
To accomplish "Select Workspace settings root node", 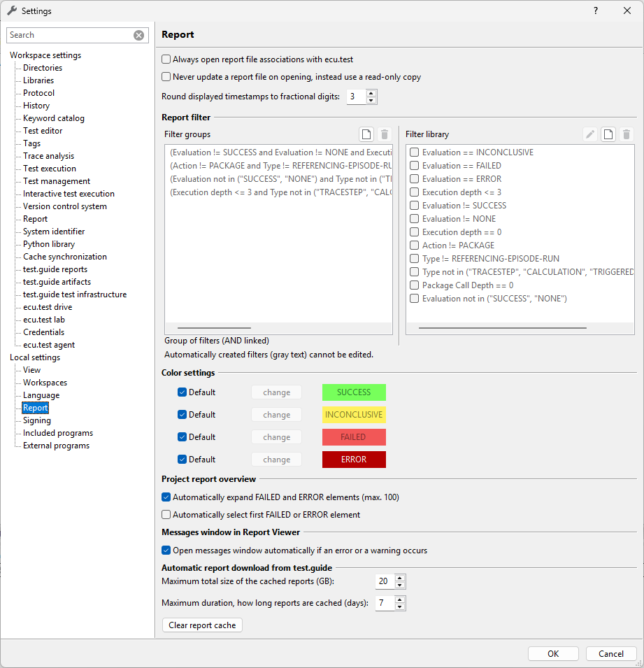I will (x=45, y=55).
